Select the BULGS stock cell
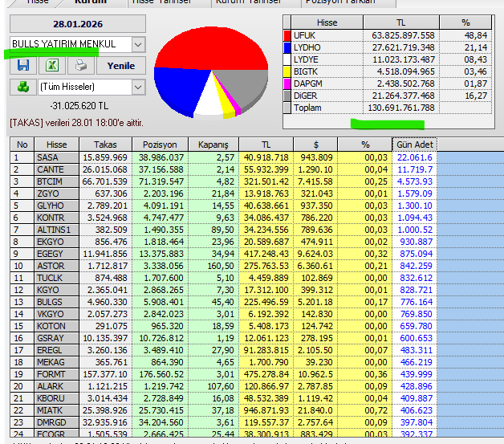This screenshot has height=444, width=504. pos(56,302)
